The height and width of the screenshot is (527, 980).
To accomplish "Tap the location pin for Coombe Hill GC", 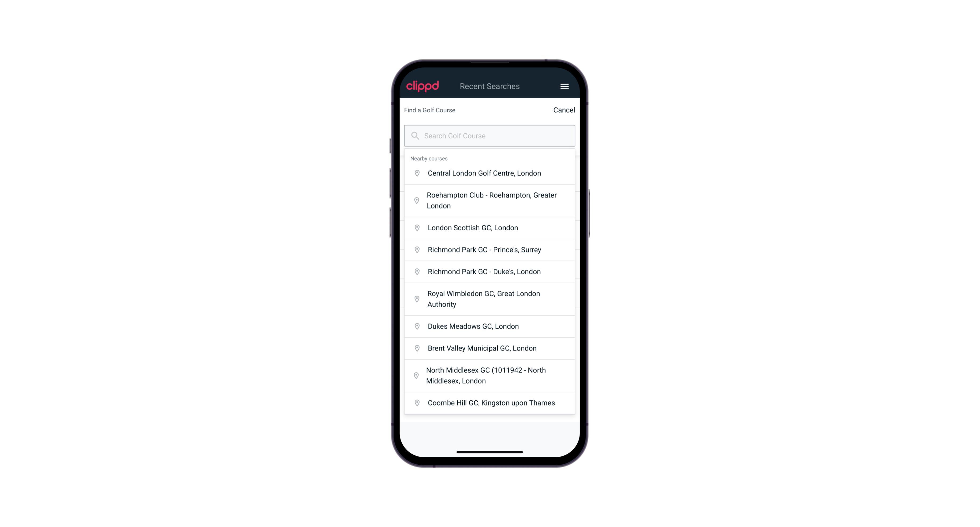I will [x=417, y=403].
